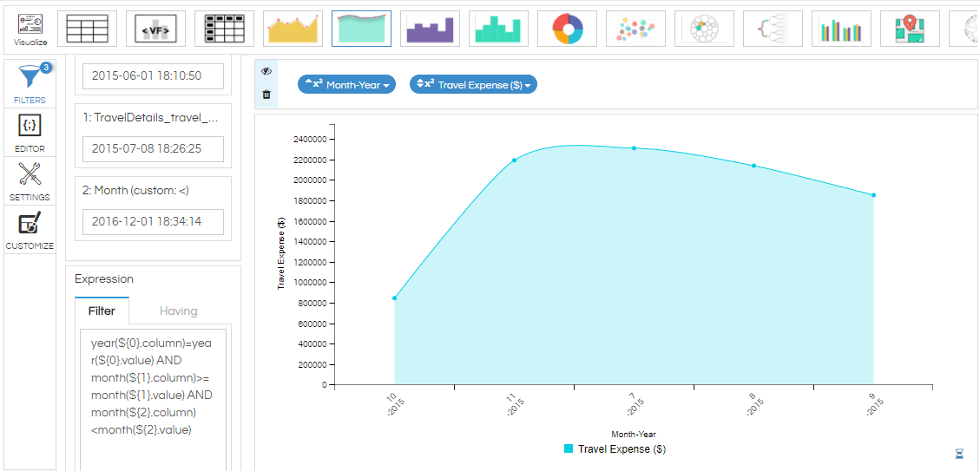This screenshot has width=980, height=471.
Task: Click inside the filter expression text area
Action: 153,400
